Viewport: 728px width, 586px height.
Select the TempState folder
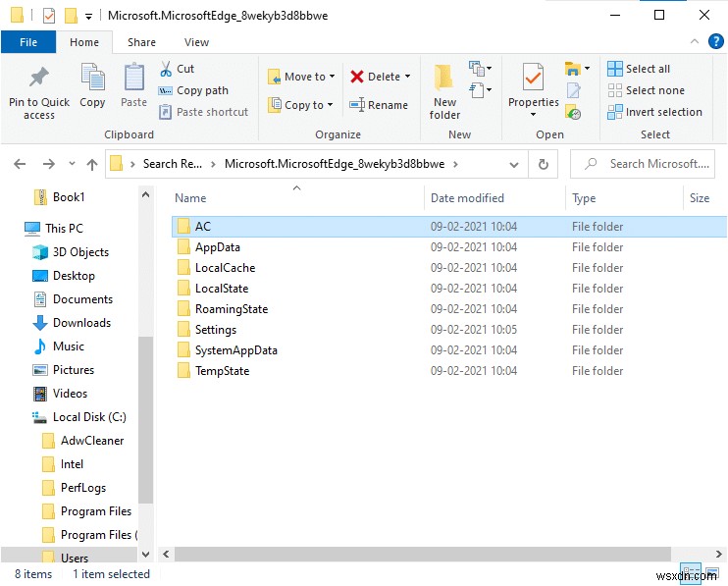pos(448,371)
